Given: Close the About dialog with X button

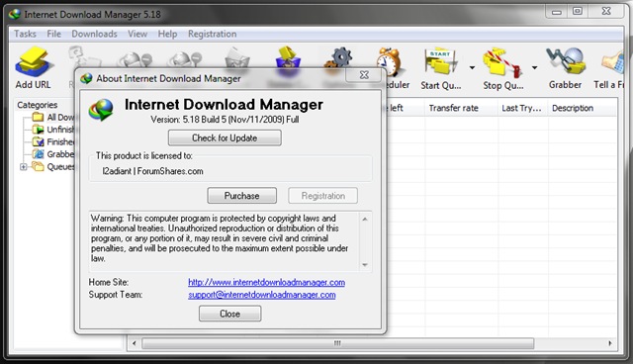Looking at the screenshot, I should [364, 74].
